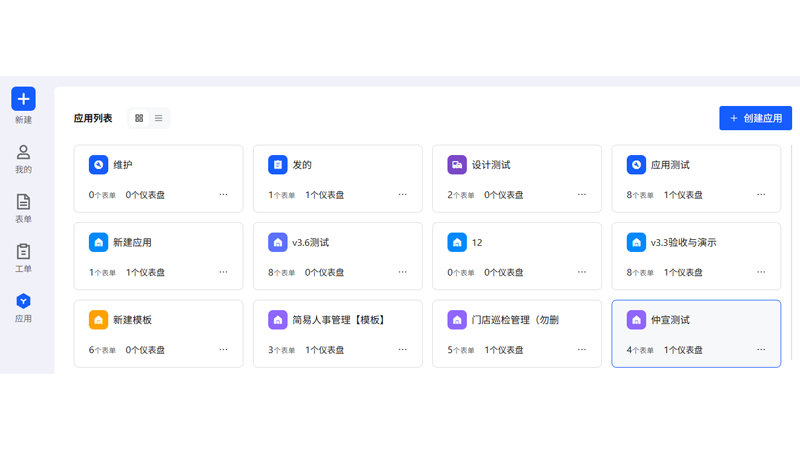Open more options for 维护 card
Screen dimensions: 800x450
(223, 194)
